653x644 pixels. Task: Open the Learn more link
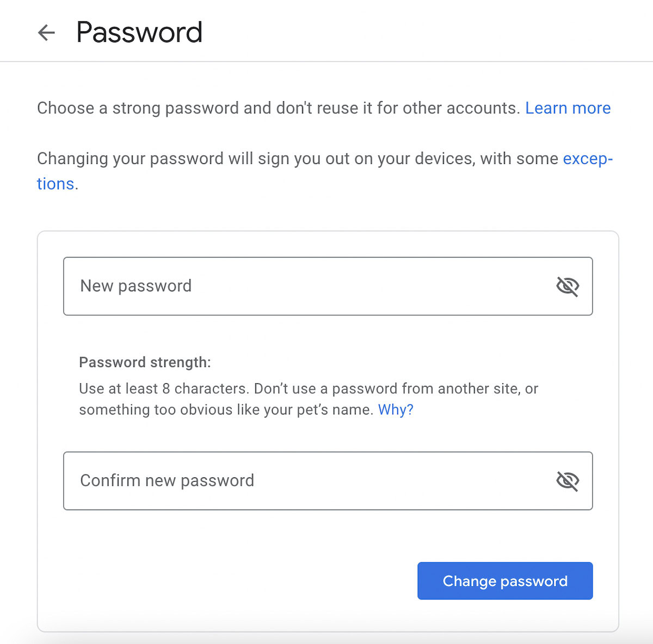click(568, 108)
